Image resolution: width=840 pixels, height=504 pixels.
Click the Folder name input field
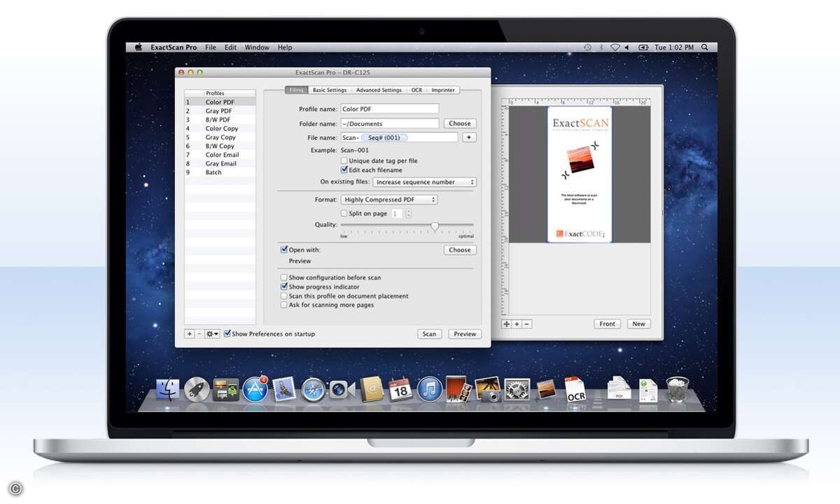coord(390,123)
